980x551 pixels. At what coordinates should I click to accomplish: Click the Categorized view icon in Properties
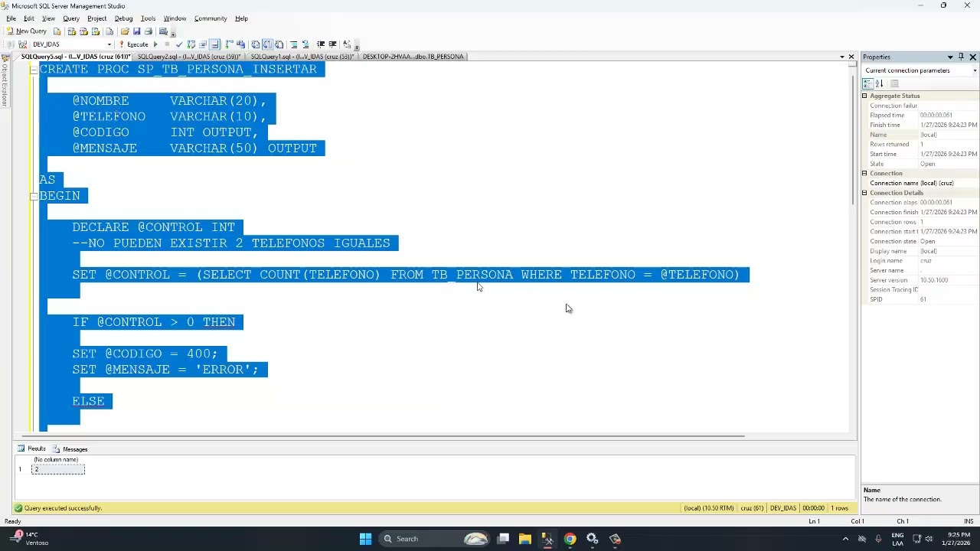pos(868,83)
